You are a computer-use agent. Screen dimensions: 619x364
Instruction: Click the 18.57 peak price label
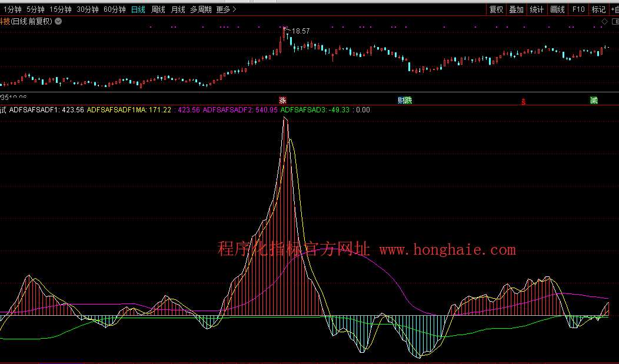(x=301, y=31)
